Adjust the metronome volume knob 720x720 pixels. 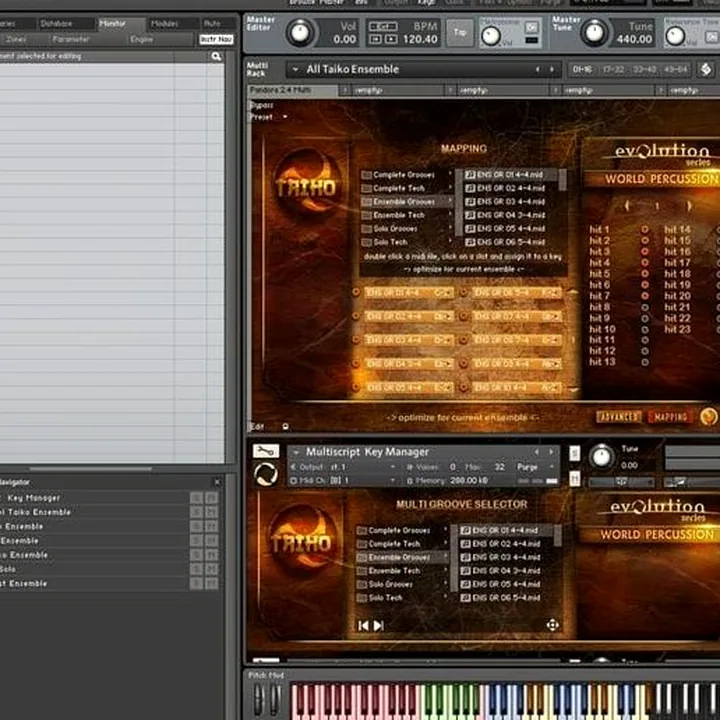click(x=490, y=36)
